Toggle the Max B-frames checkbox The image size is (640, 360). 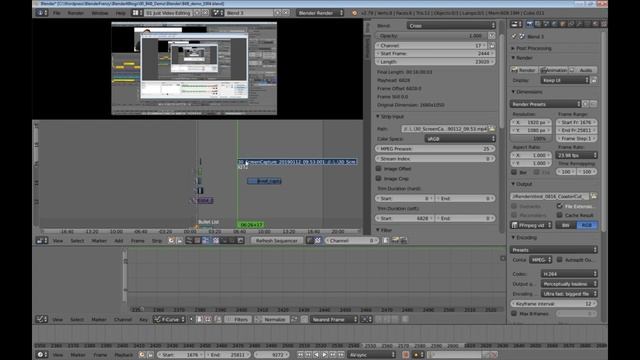pyautogui.click(x=514, y=313)
